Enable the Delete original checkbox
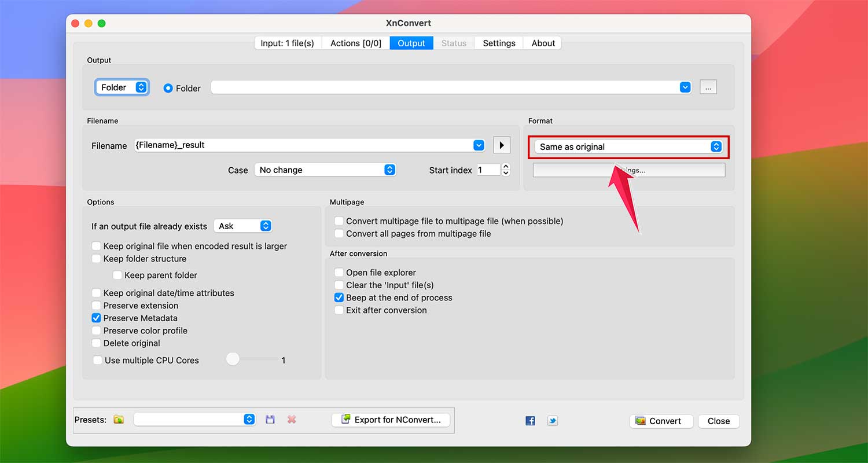The height and width of the screenshot is (463, 868). point(96,343)
